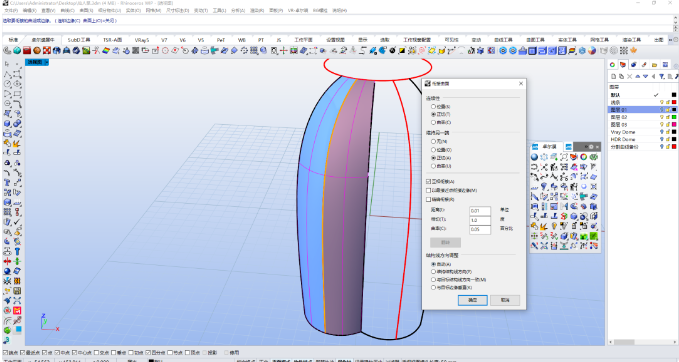Click the blue sphere icon in floating toolbar
Image resolution: width=679 pixels, height=362 pixels.
tap(534, 157)
